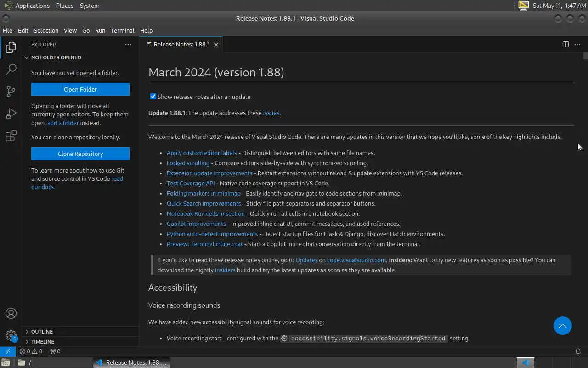Open the Test Coverage API link
Image resolution: width=588 pixels, height=368 pixels.
[x=191, y=183]
